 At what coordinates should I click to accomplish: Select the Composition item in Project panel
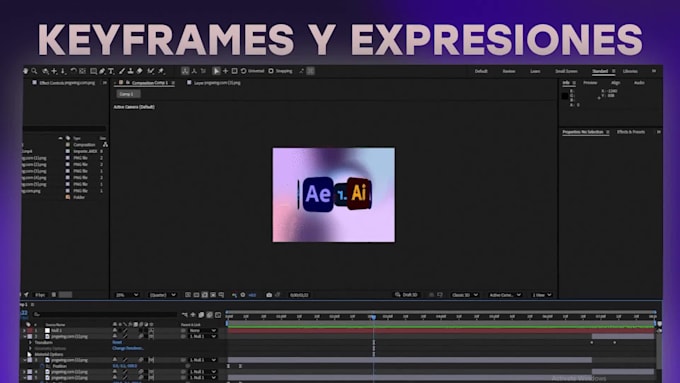pyautogui.click(x=84, y=144)
